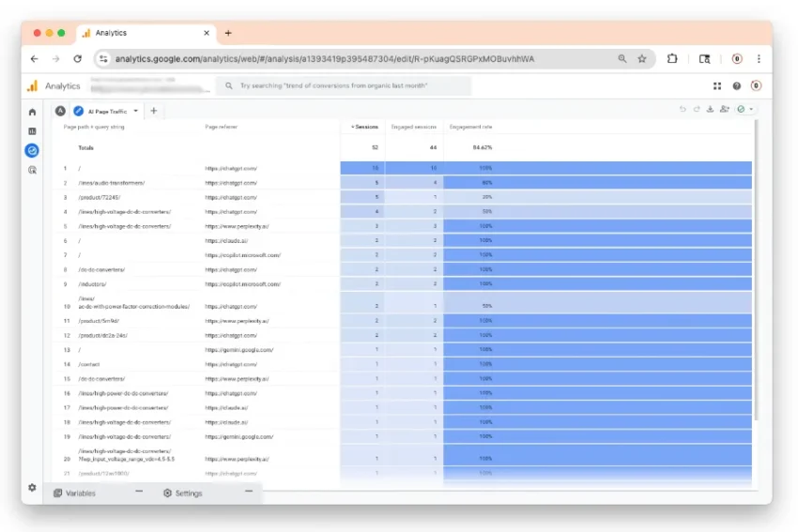Open account avatar in Analytics header
The height and width of the screenshot is (532, 798).
(x=756, y=86)
